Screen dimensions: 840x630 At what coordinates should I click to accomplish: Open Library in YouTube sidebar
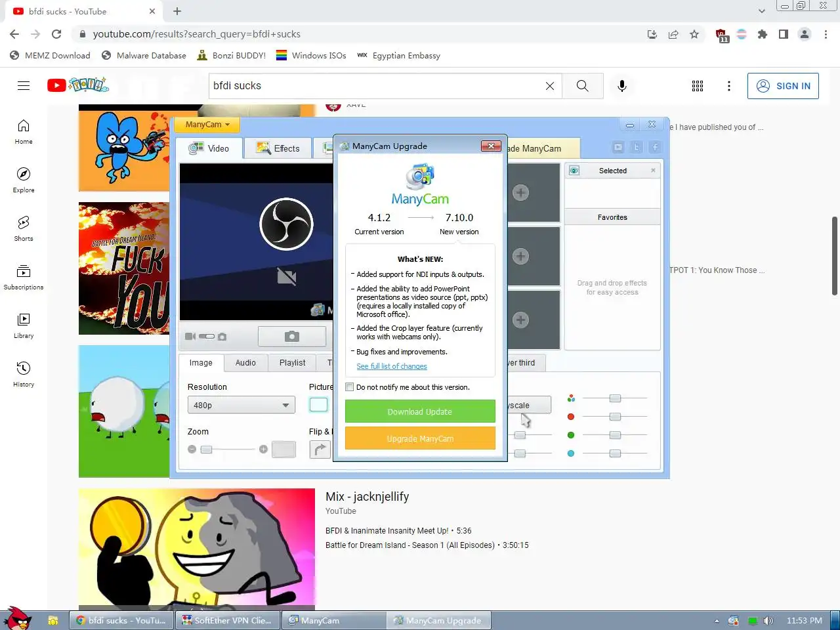[x=24, y=326]
